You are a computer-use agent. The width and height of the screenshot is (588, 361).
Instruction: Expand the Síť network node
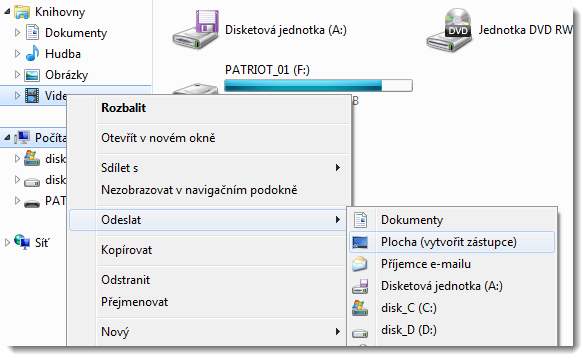tap(7, 243)
